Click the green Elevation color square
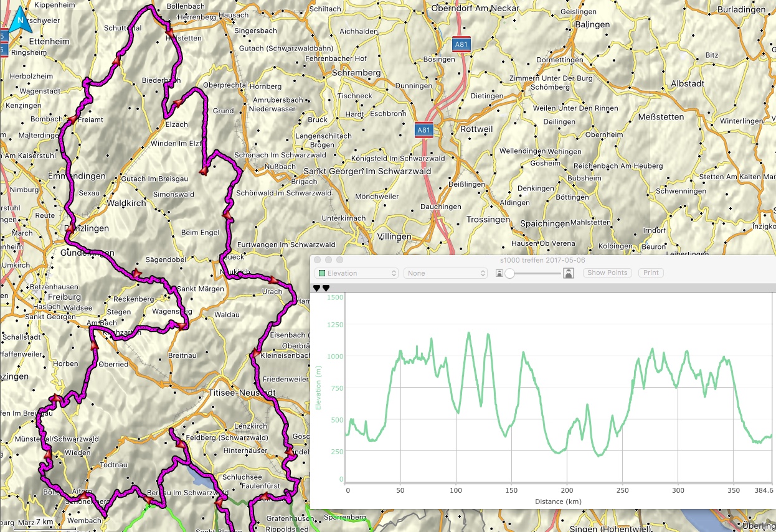The image size is (776, 532). 321,273
